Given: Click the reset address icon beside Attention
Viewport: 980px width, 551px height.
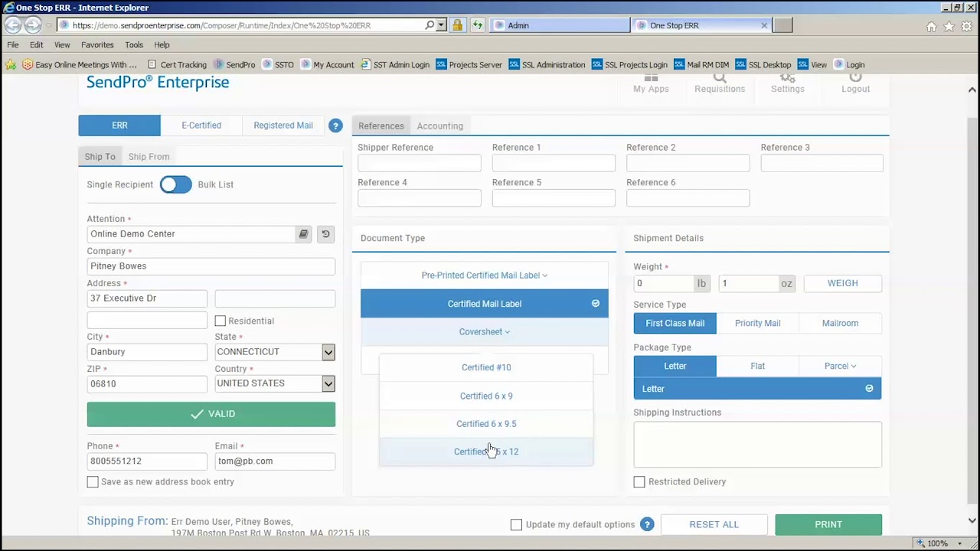Looking at the screenshot, I should tap(325, 234).
